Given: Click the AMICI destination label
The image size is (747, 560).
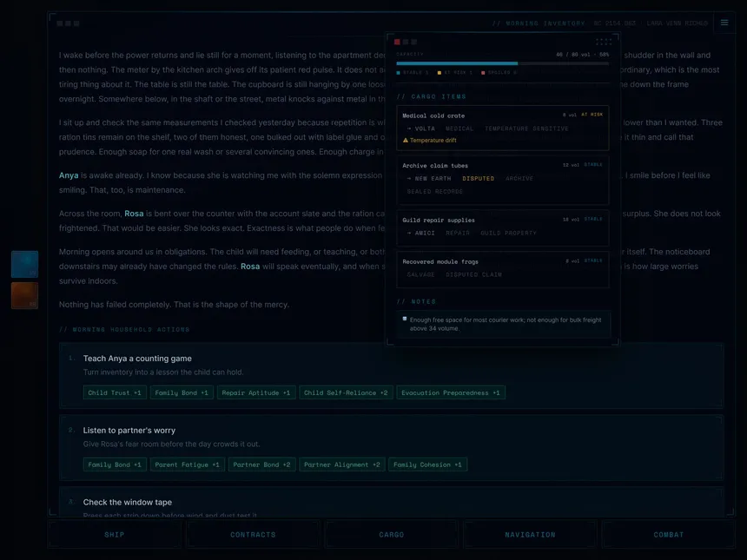Looking at the screenshot, I should coord(420,233).
